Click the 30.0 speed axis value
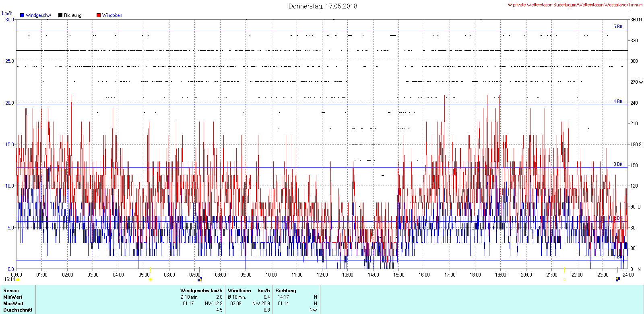Viewport: 644px width, 314px height. point(9,20)
